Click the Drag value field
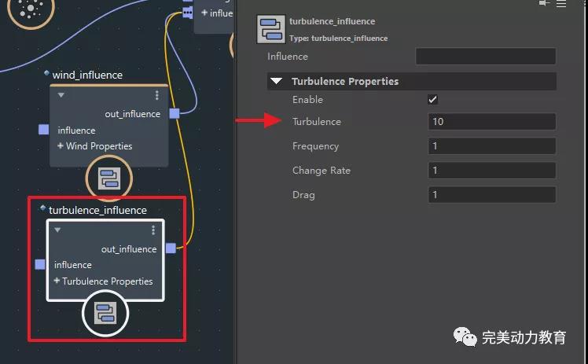 [x=492, y=195]
